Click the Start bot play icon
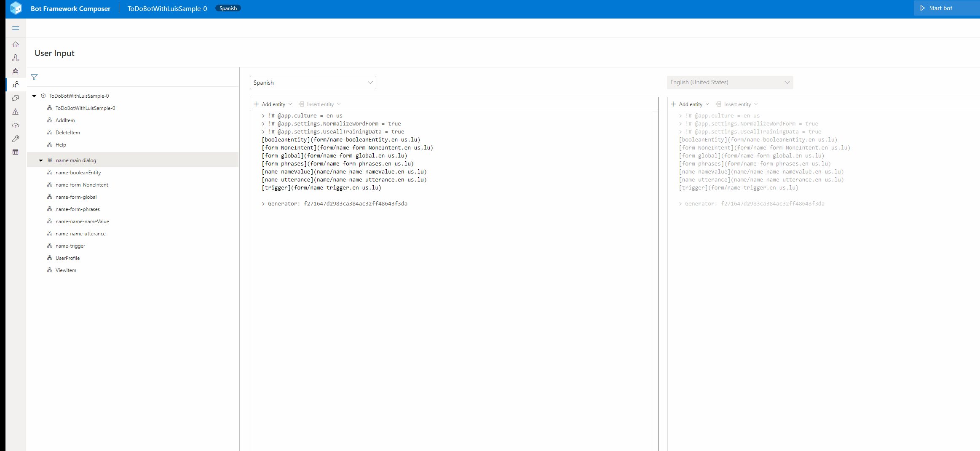 [x=922, y=8]
